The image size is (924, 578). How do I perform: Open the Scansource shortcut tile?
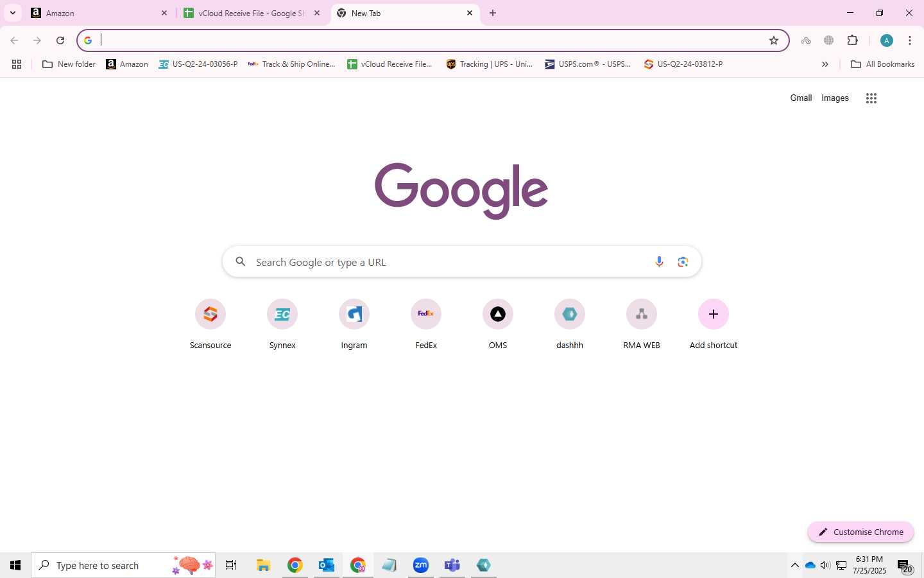click(x=210, y=324)
